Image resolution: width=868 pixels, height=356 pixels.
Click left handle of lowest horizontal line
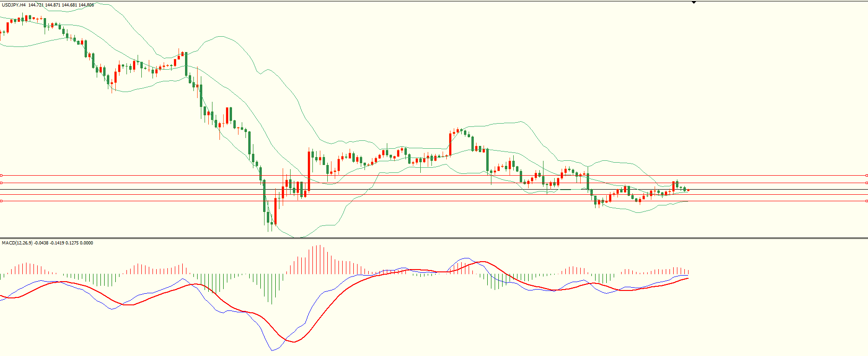point(1,201)
